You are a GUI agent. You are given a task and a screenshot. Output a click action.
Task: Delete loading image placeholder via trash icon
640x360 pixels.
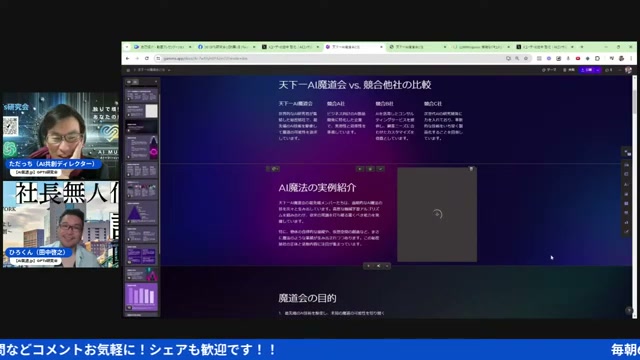(x=471, y=169)
